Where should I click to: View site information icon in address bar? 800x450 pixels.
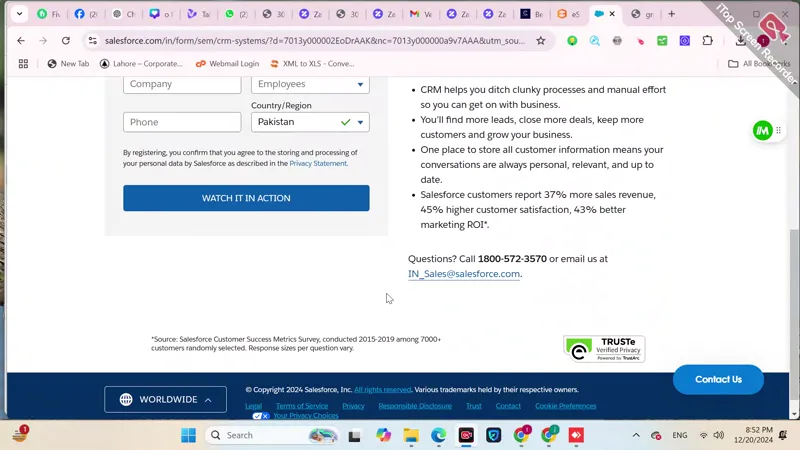coord(92,40)
